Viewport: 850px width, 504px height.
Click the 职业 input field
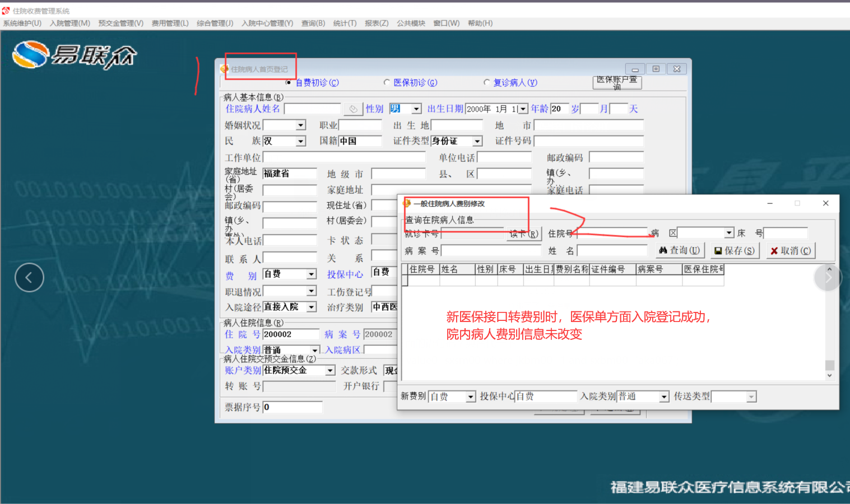point(361,125)
